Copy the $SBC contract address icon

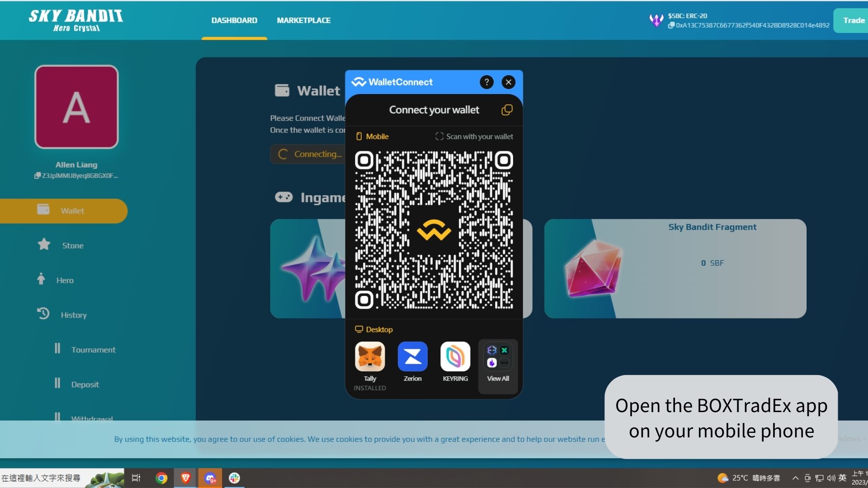pyautogui.click(x=671, y=25)
